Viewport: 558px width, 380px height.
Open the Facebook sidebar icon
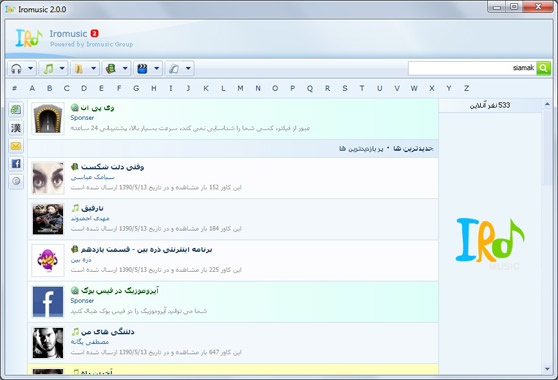pyautogui.click(x=16, y=163)
